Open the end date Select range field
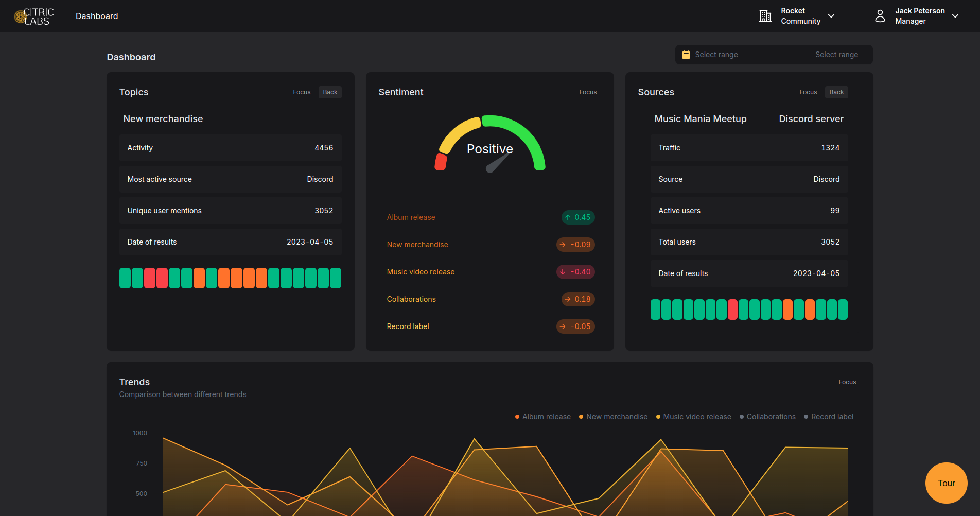The width and height of the screenshot is (980, 516). [836, 55]
